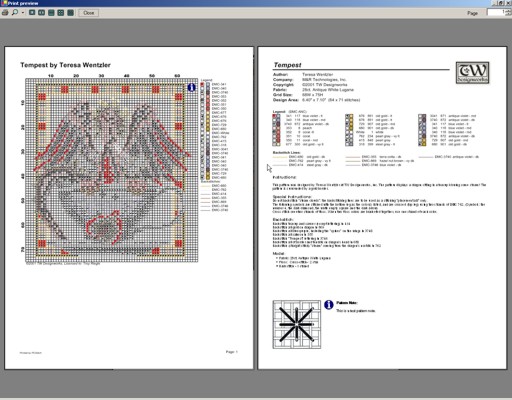This screenshot has height=400, width=512.
Task: Click the star stitch diagram image
Action: click(297, 324)
